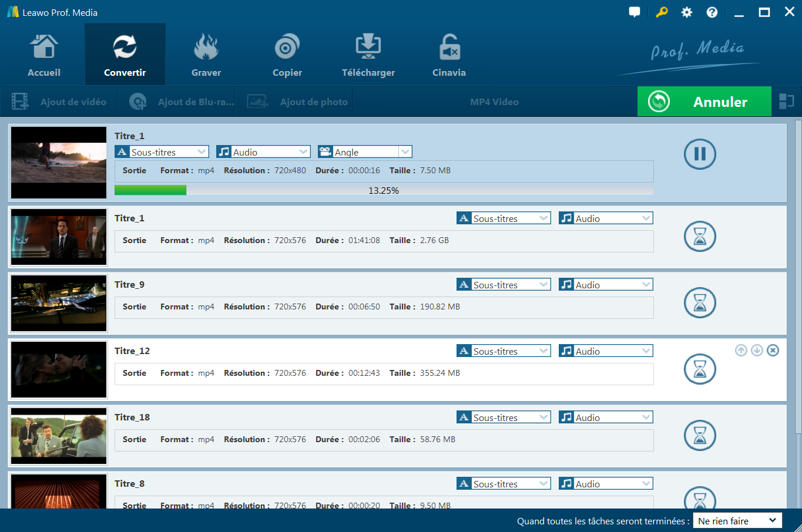Click the hourglass icon for Titre_9
The width and height of the screenshot is (802, 532).
point(700,303)
